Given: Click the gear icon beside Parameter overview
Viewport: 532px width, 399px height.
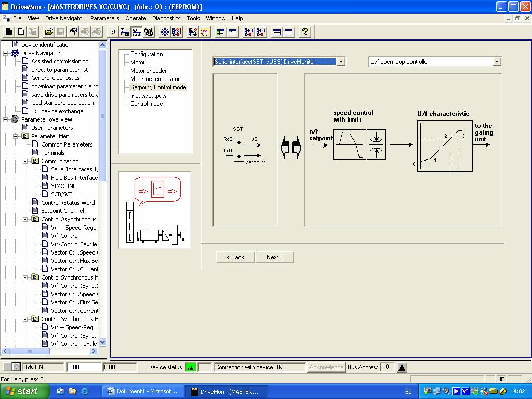Looking at the screenshot, I should (15, 119).
